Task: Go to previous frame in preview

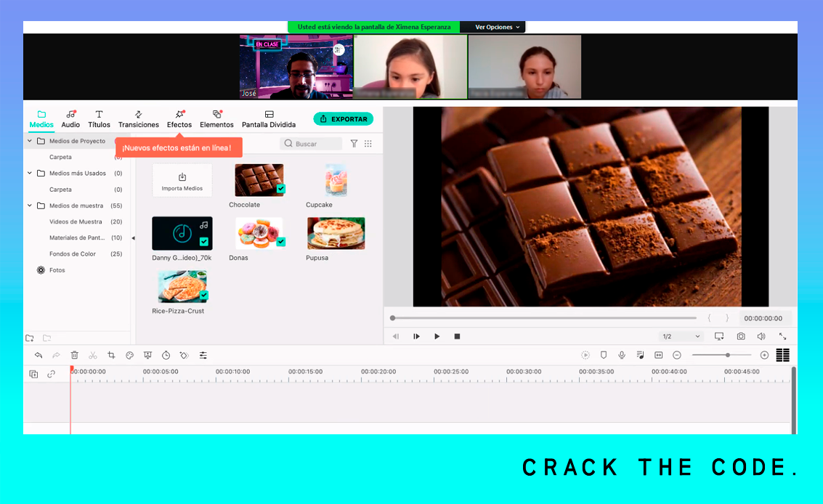Action: pyautogui.click(x=396, y=336)
